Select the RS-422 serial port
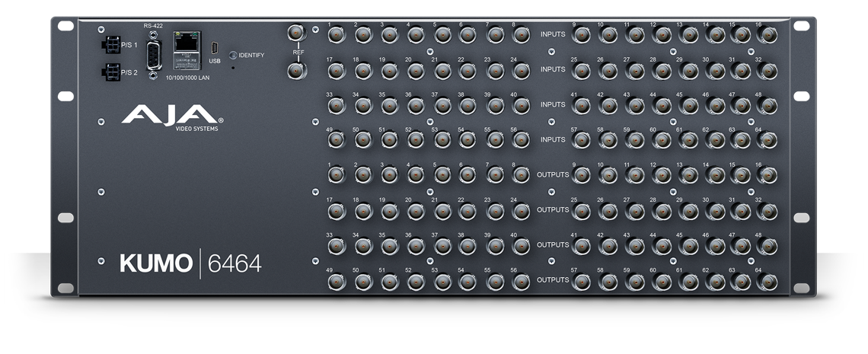The width and height of the screenshot is (868, 354). (155, 55)
